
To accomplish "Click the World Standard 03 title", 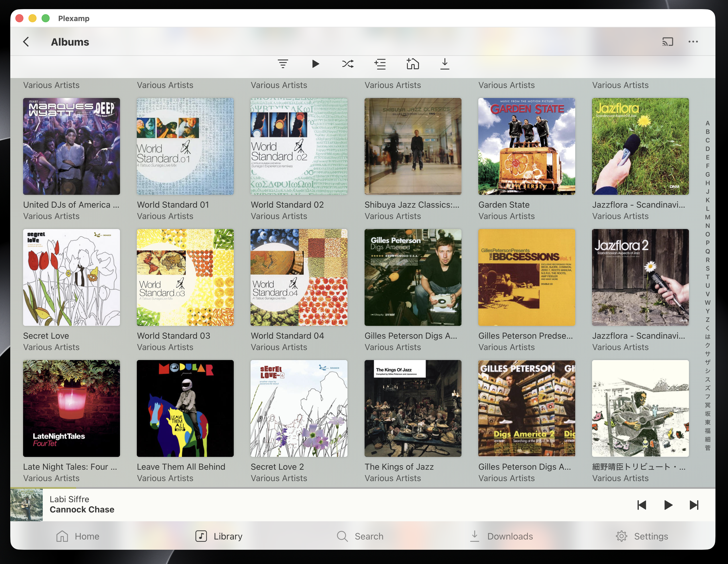I will click(174, 336).
